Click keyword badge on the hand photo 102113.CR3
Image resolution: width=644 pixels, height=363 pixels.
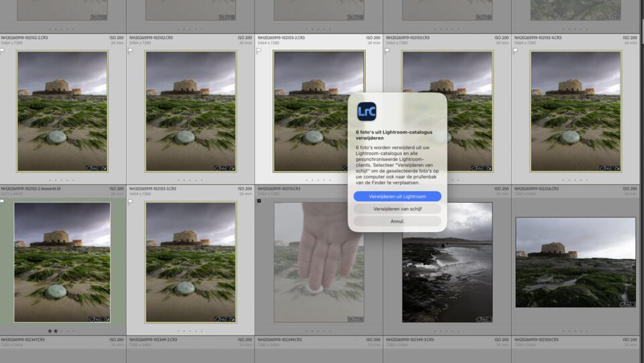(x=350, y=319)
